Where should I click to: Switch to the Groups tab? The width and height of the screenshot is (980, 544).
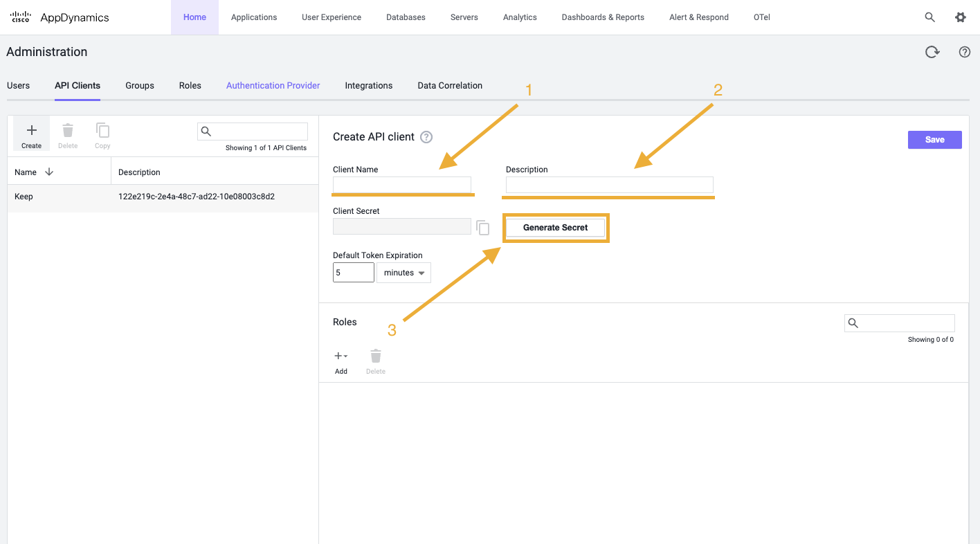(140, 86)
